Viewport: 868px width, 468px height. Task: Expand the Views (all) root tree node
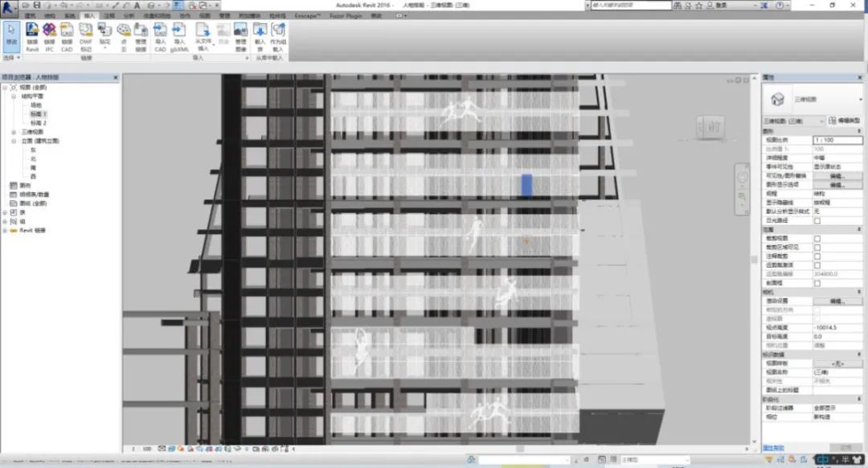(x=5, y=88)
